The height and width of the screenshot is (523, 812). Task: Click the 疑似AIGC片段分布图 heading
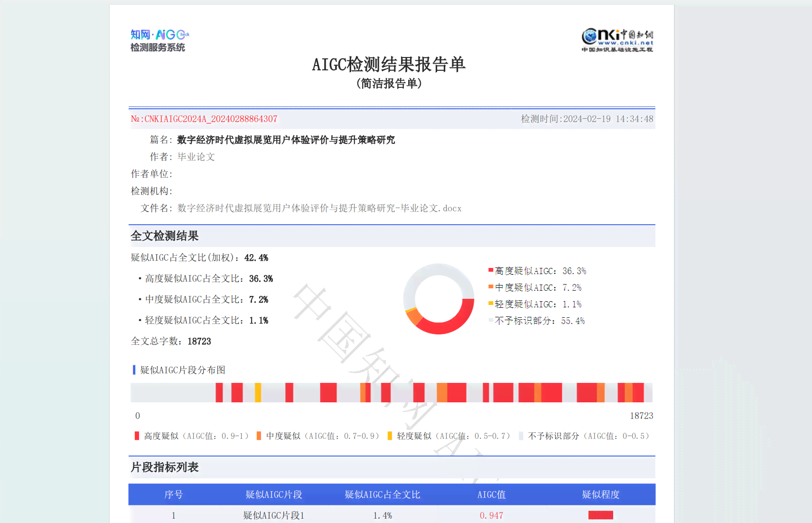coord(183,370)
